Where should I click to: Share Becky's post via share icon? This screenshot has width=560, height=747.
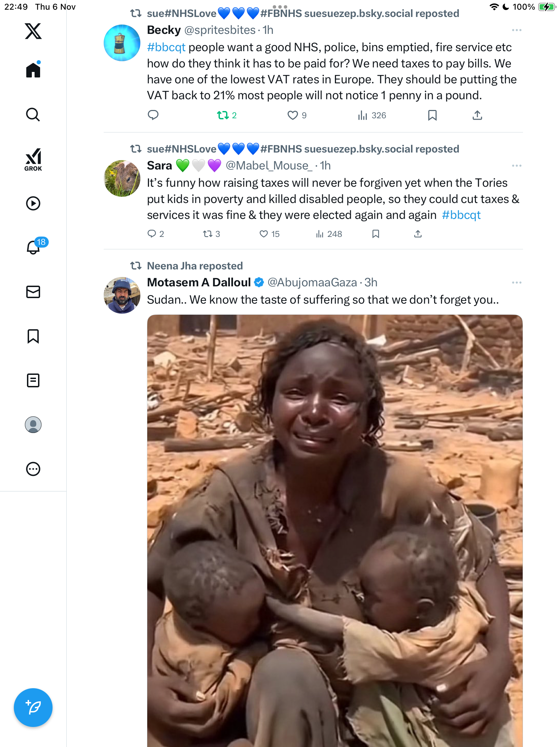click(477, 115)
